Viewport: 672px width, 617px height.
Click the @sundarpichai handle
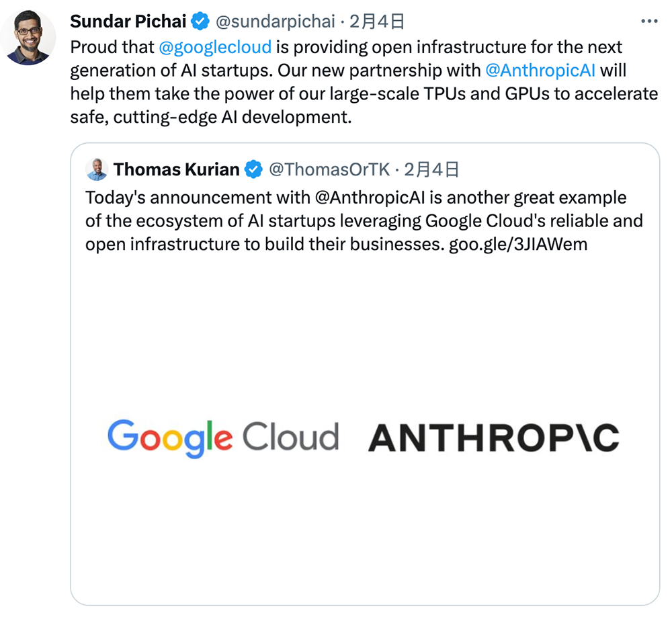[275, 22]
